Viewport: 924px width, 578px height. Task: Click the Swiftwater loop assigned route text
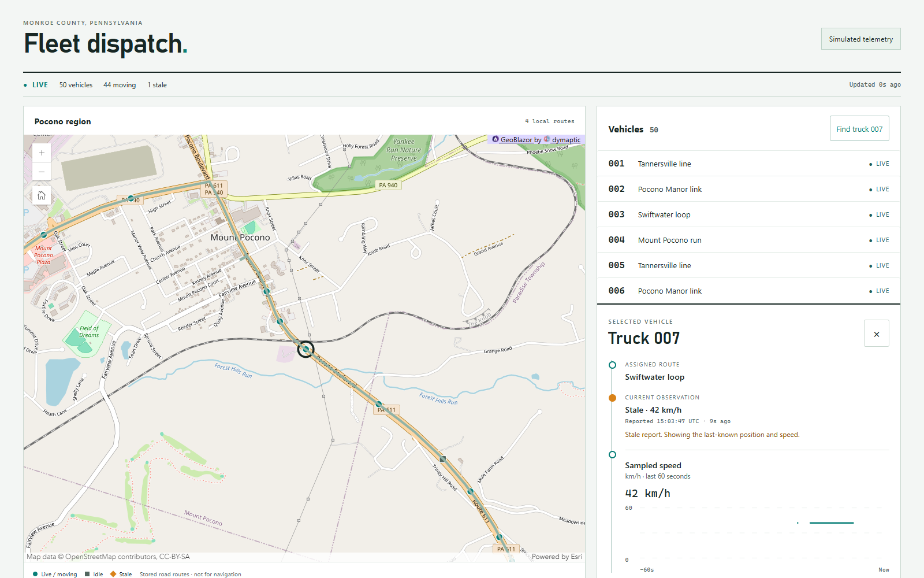pyautogui.click(x=654, y=377)
